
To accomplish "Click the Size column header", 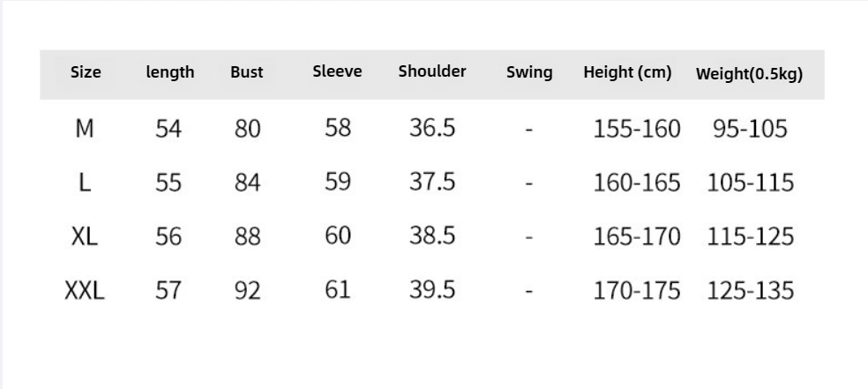I will coord(86,72).
